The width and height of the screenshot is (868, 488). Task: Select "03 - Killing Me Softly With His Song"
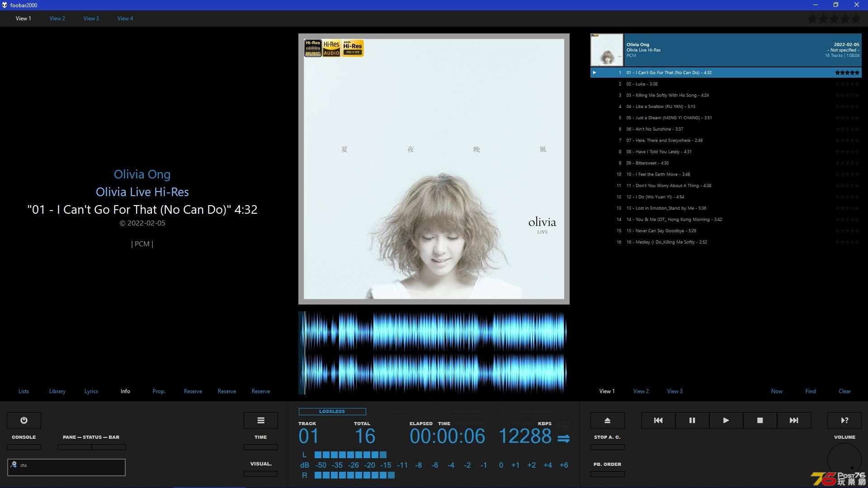726,95
